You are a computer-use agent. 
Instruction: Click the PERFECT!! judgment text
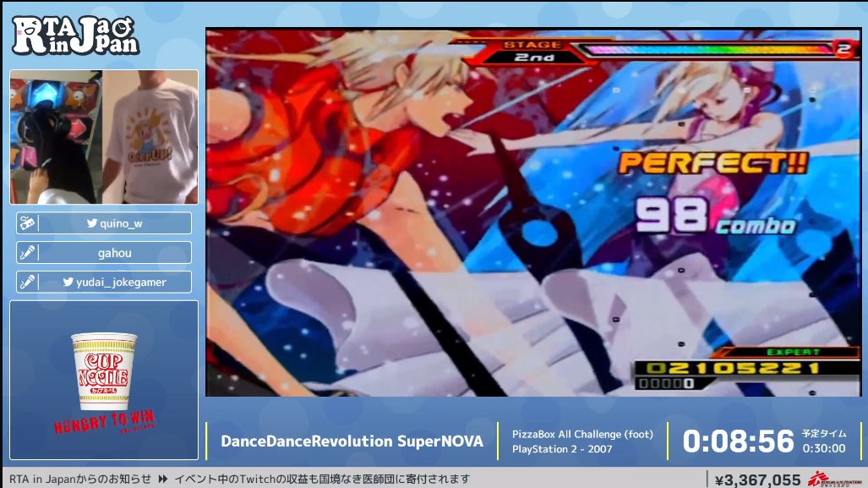click(713, 163)
